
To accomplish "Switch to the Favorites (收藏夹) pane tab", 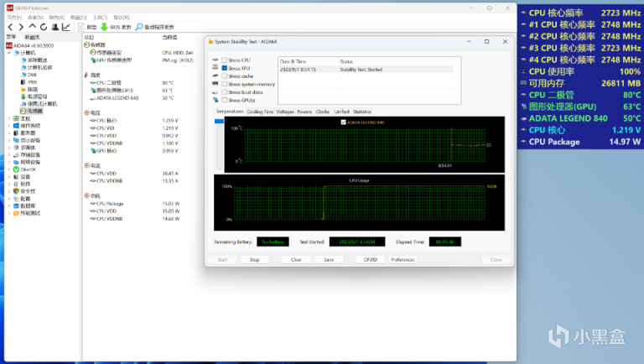I will pyautogui.click(x=32, y=37).
